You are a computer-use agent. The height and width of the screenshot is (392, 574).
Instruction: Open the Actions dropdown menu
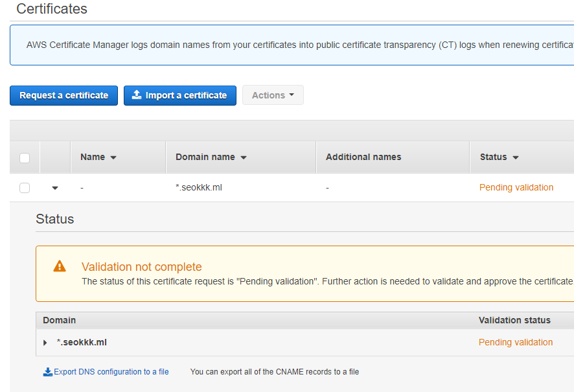point(273,95)
